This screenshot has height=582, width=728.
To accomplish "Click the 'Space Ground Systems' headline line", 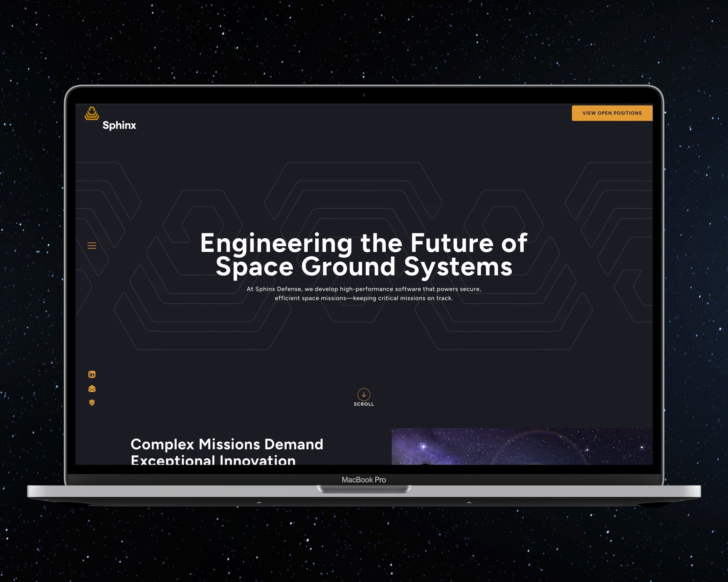I will coord(364,267).
